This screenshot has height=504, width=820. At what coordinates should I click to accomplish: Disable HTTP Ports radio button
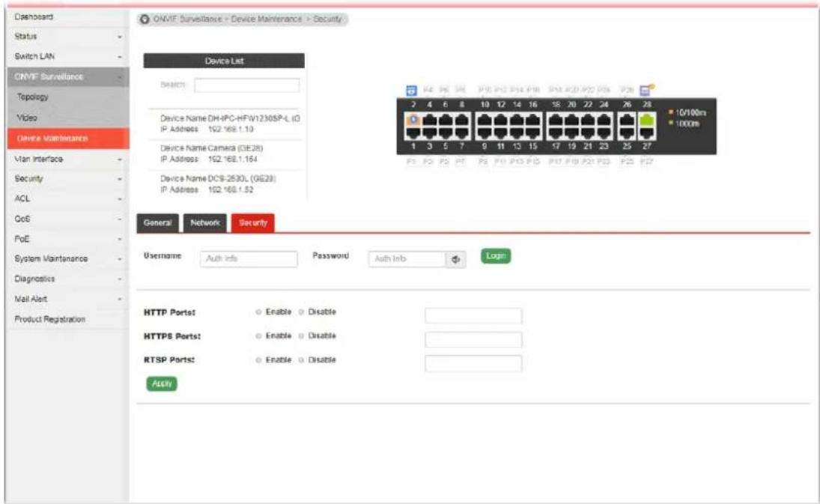[x=301, y=312]
